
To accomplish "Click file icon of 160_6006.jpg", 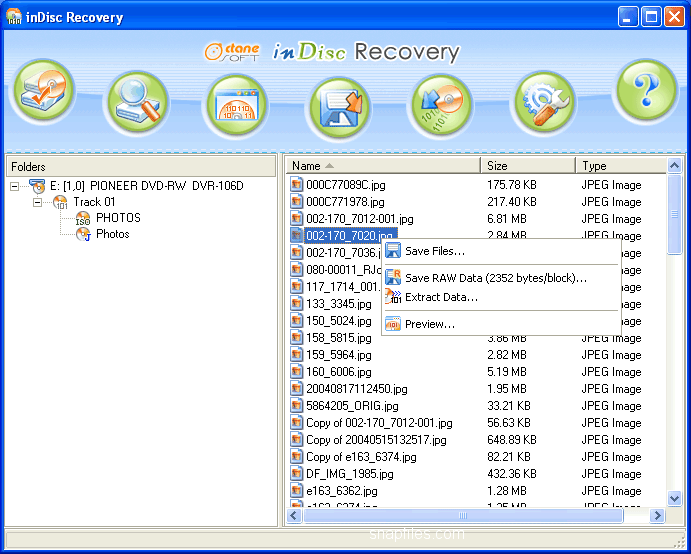I will click(x=297, y=372).
